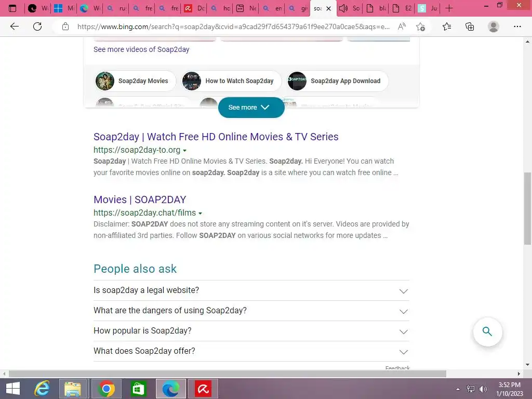Click the vertical scrollbar thumb
This screenshot has height=399, width=532.
[527, 209]
